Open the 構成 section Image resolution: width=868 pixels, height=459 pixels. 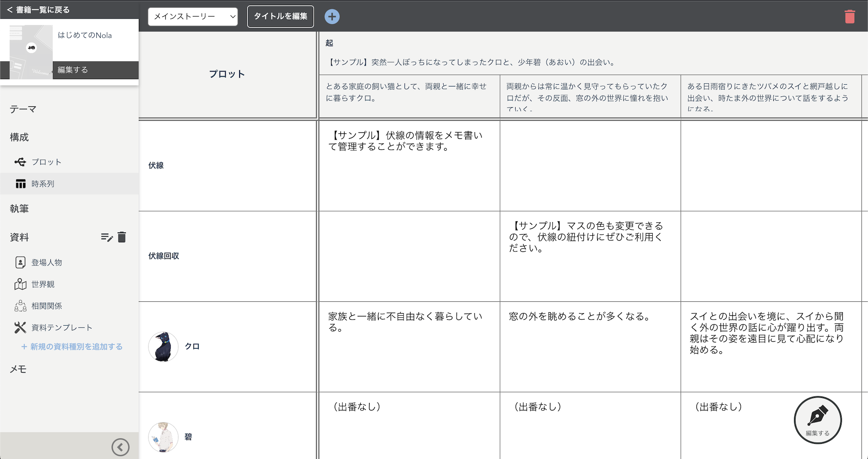tap(19, 137)
